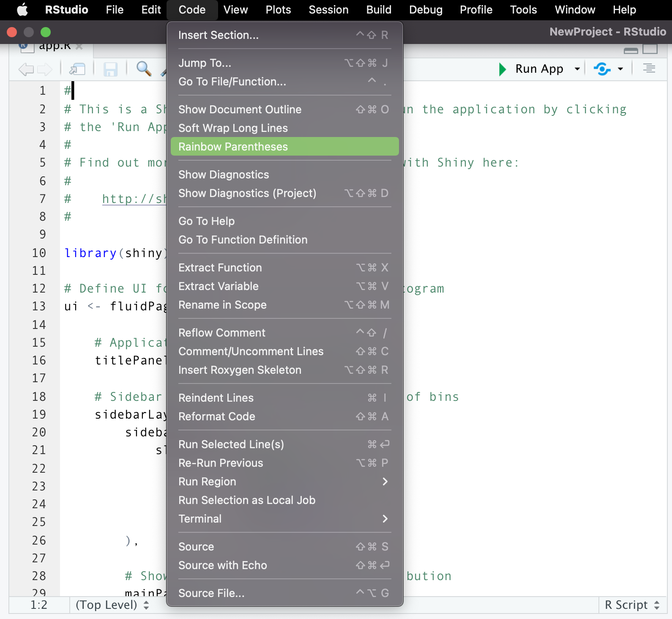The height and width of the screenshot is (619, 672).
Task: Choose Insert Roxygen Skeleton
Action: pyautogui.click(x=285, y=370)
